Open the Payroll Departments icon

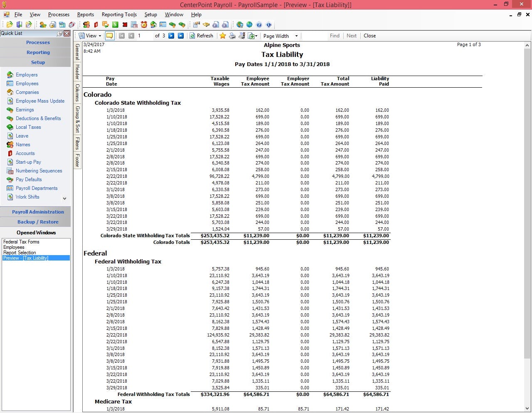[36, 188]
